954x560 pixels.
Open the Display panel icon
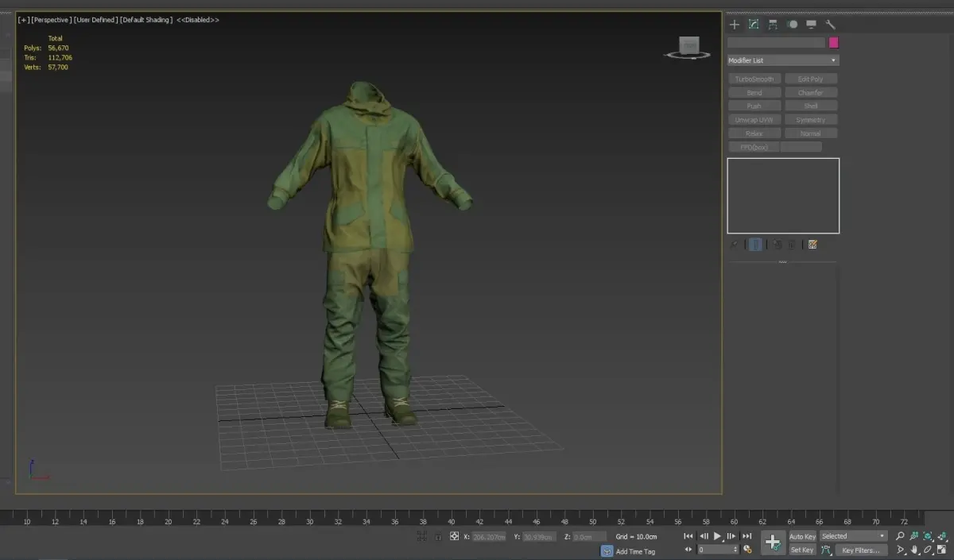(x=811, y=25)
